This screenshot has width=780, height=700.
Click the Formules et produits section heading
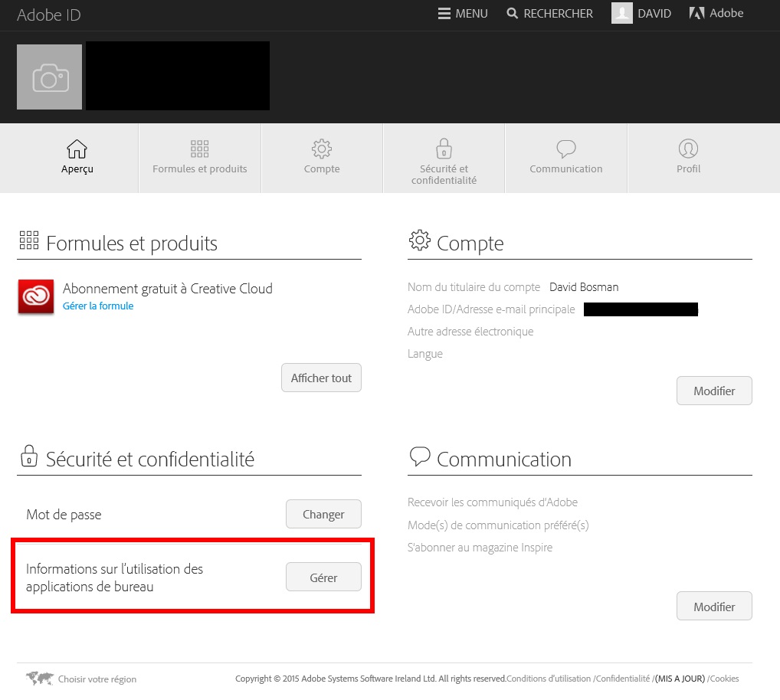tap(132, 244)
